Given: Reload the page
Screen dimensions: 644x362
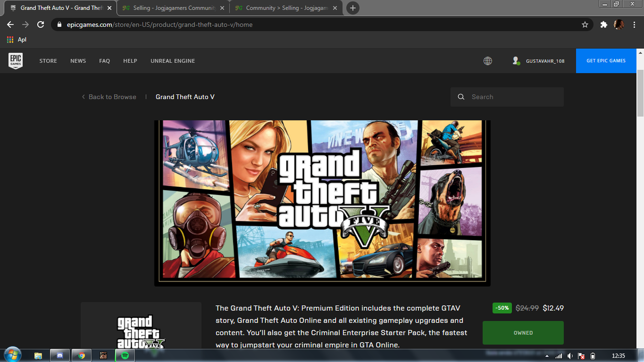Looking at the screenshot, I should click(x=41, y=24).
